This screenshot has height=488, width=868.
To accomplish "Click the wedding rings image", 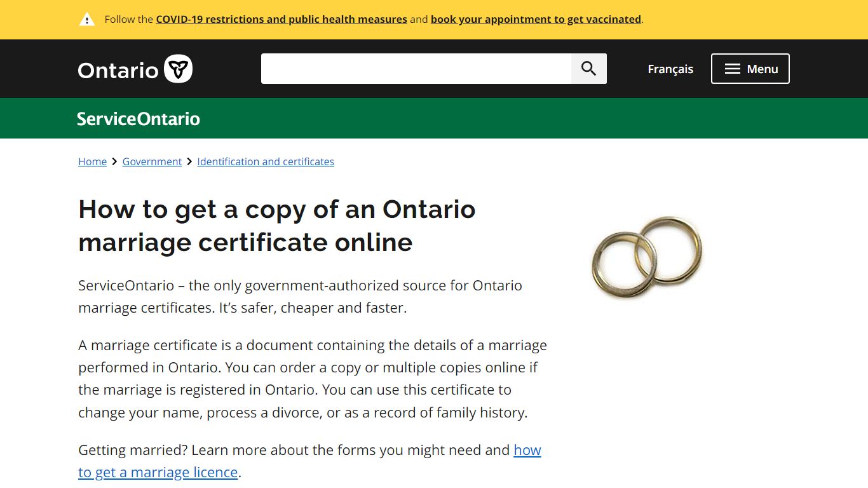I will [x=647, y=257].
